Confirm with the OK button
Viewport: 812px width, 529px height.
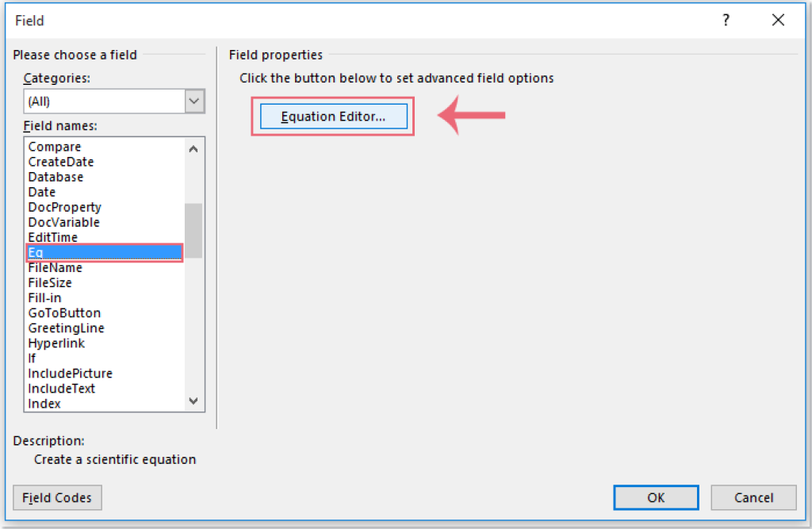(656, 497)
